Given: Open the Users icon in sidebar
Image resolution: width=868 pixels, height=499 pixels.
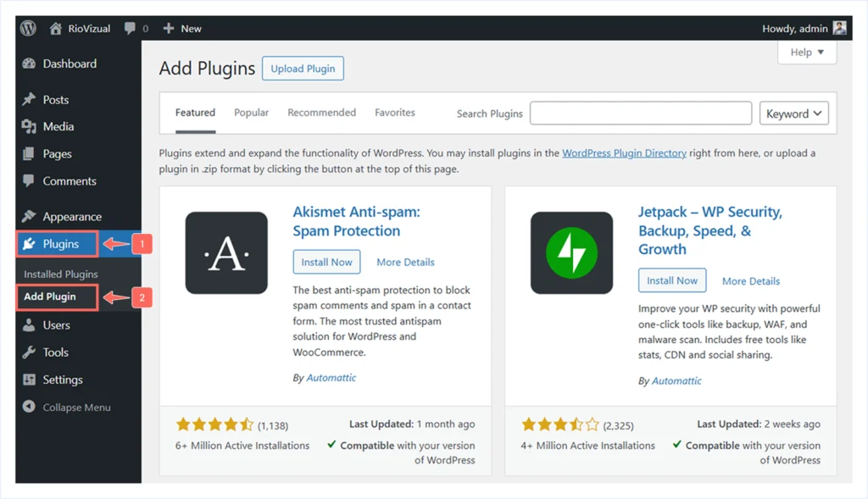Looking at the screenshot, I should [x=30, y=324].
